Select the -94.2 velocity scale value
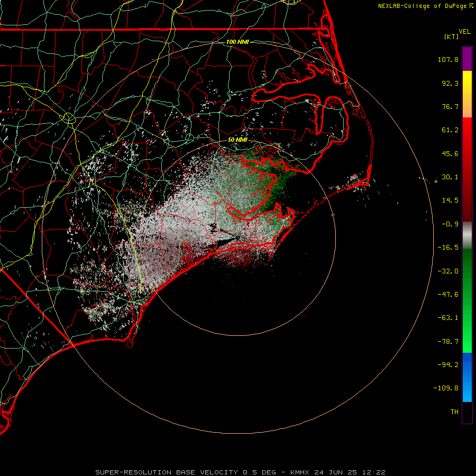The height and width of the screenshot is (476, 476). (448, 365)
